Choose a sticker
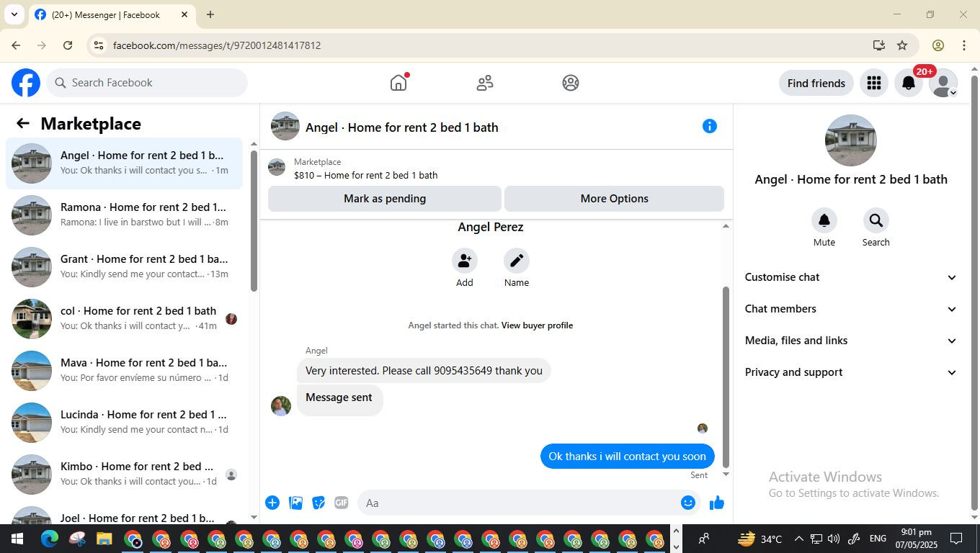The image size is (980, 553). [318, 503]
